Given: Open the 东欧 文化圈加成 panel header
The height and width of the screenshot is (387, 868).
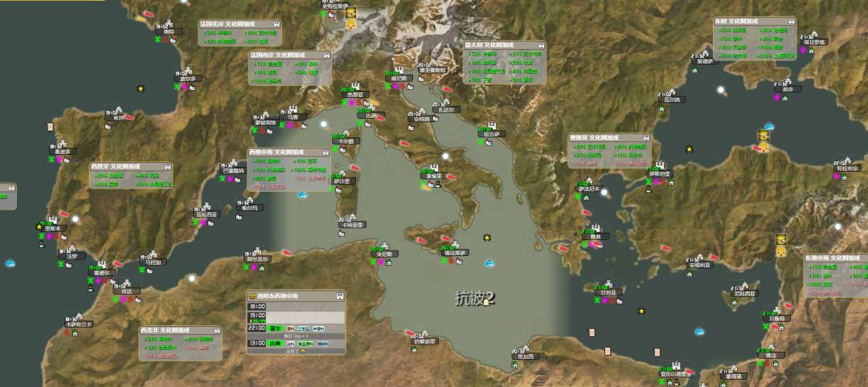Looking at the screenshot, I should [755, 21].
